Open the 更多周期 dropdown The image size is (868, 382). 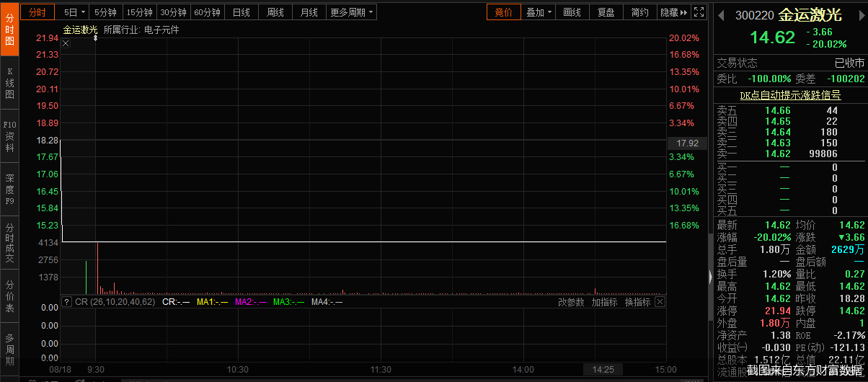pyautogui.click(x=351, y=12)
